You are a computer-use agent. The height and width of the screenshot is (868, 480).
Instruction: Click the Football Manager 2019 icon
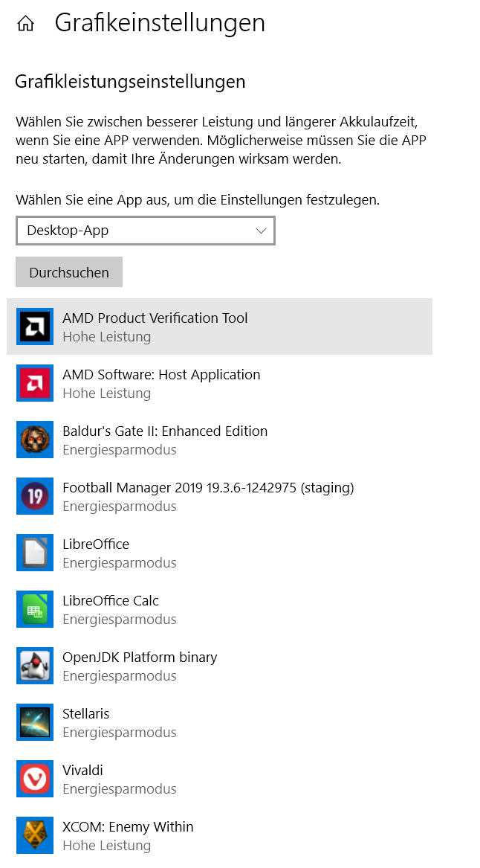click(x=35, y=496)
